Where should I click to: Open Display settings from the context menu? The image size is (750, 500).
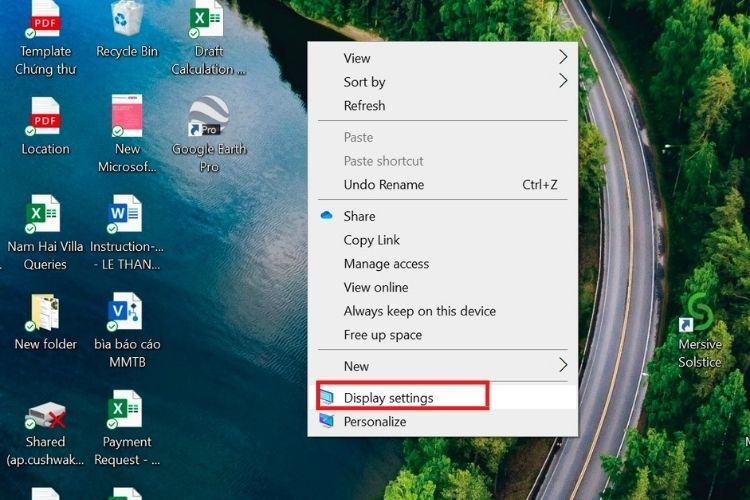pos(442,398)
